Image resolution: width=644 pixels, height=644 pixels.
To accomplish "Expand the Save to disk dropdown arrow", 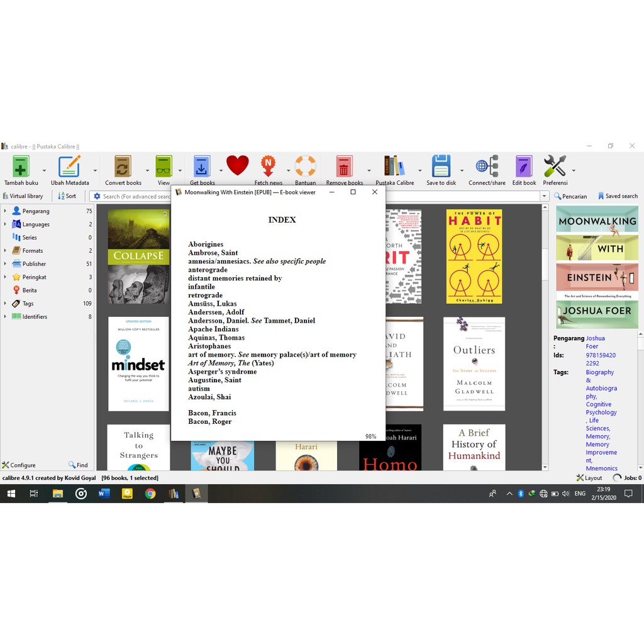I will pos(462,170).
